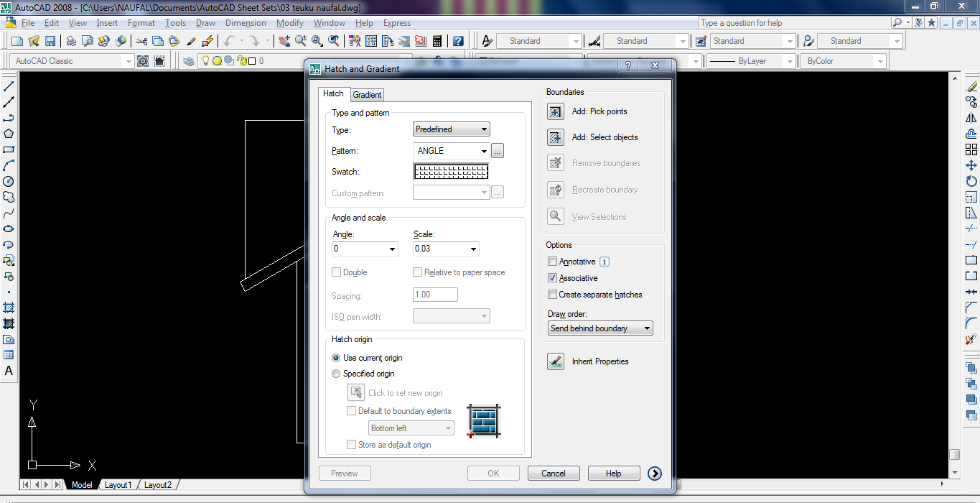Click the Open file folder icon
The image size is (980, 503).
point(34,41)
